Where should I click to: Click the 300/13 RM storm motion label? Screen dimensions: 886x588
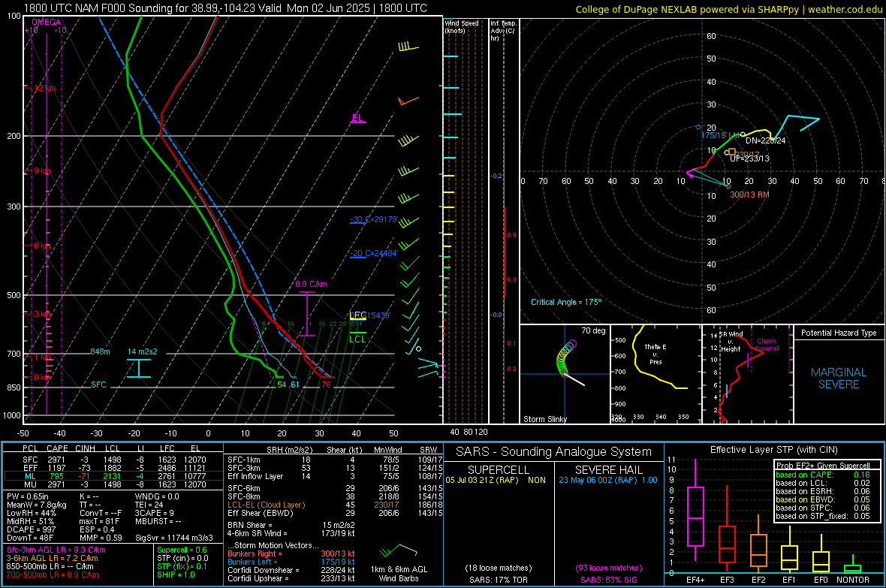tap(750, 194)
